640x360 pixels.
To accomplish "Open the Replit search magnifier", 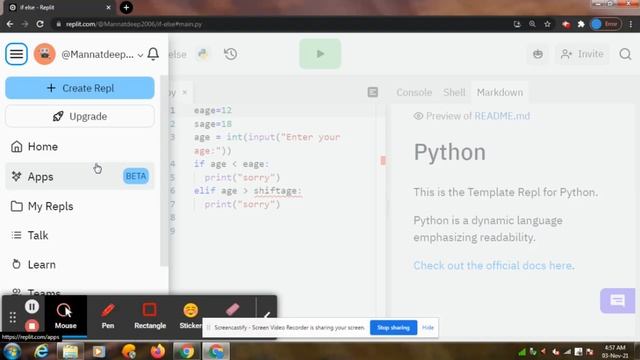I will (625, 54).
